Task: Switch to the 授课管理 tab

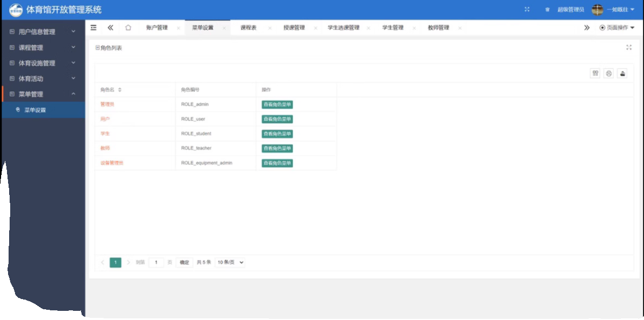Action: pos(294,27)
